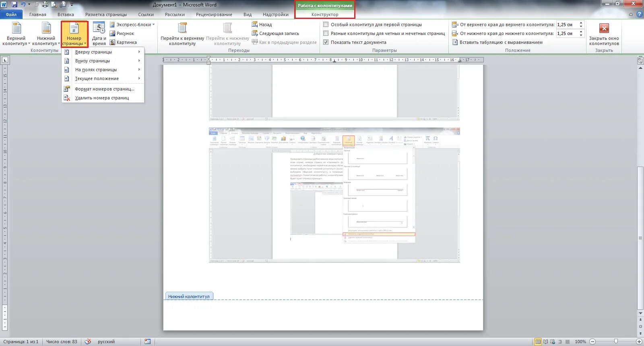
Task: Open Формат номеров страниц dialog
Action: click(x=103, y=89)
